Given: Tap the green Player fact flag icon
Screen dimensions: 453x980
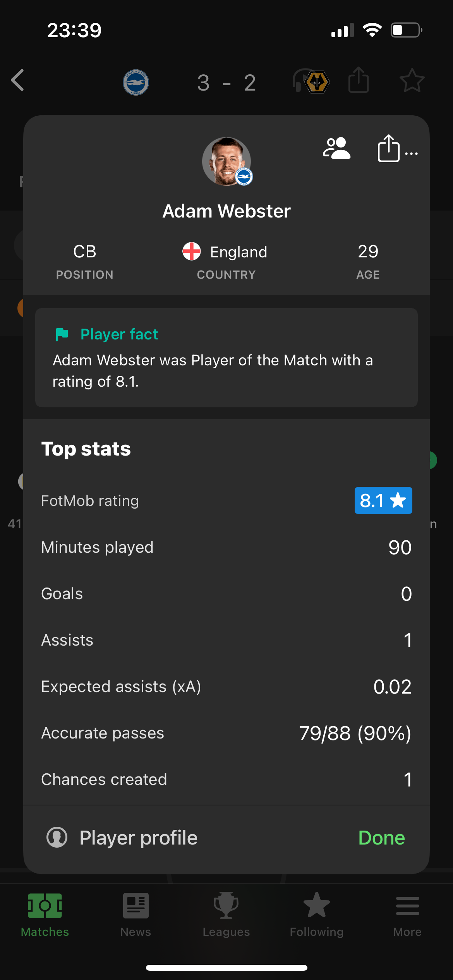Looking at the screenshot, I should coord(62,334).
